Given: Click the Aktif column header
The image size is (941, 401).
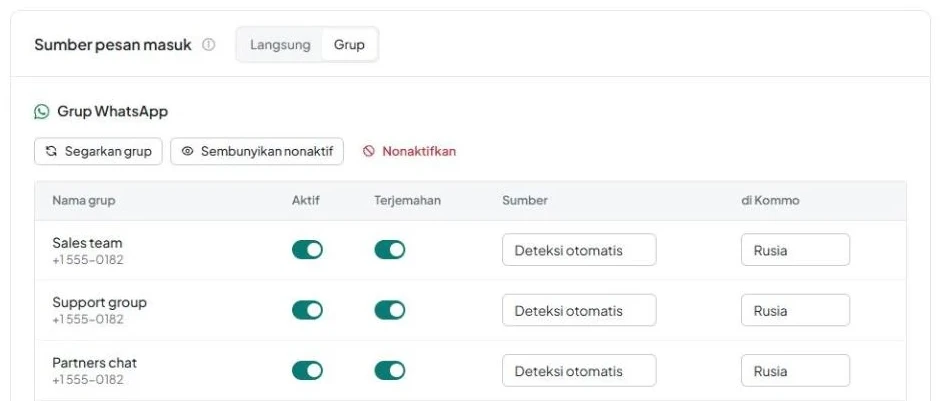Looking at the screenshot, I should [305, 200].
